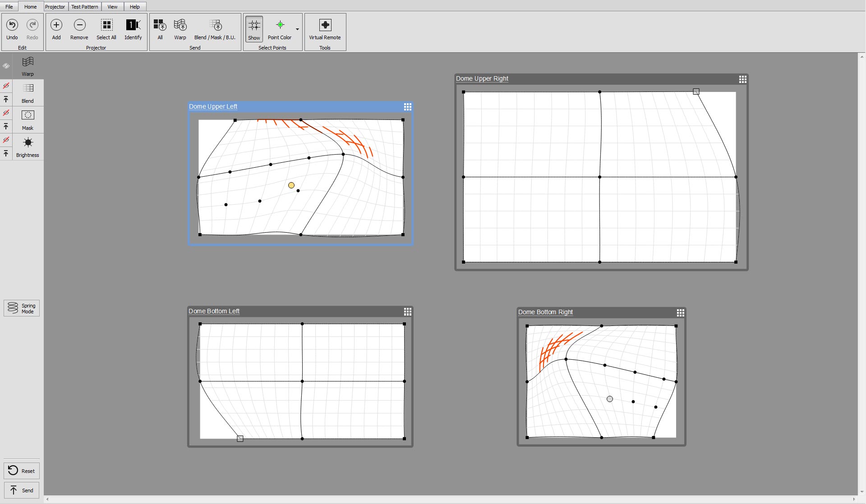Open the Projector menu tab
The height and width of the screenshot is (504, 866).
[55, 6]
